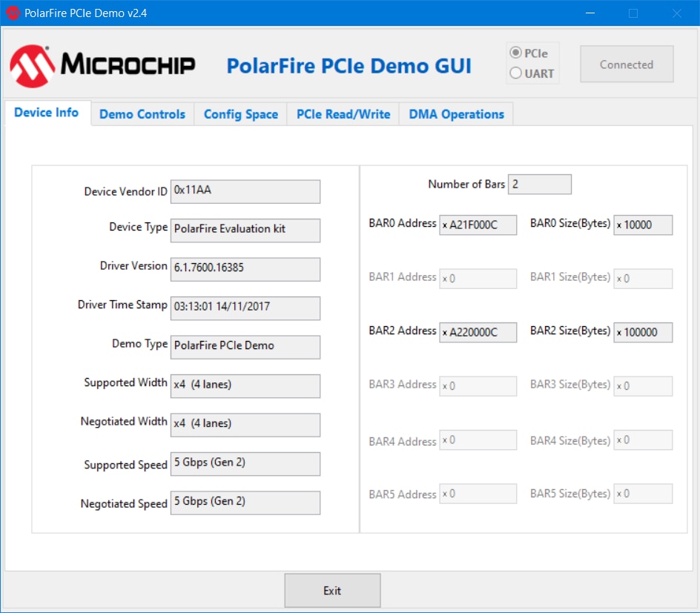Screen dimensions: 700x613
Task: Click the BAR2 Size(Bytes) label
Action: (570, 331)
